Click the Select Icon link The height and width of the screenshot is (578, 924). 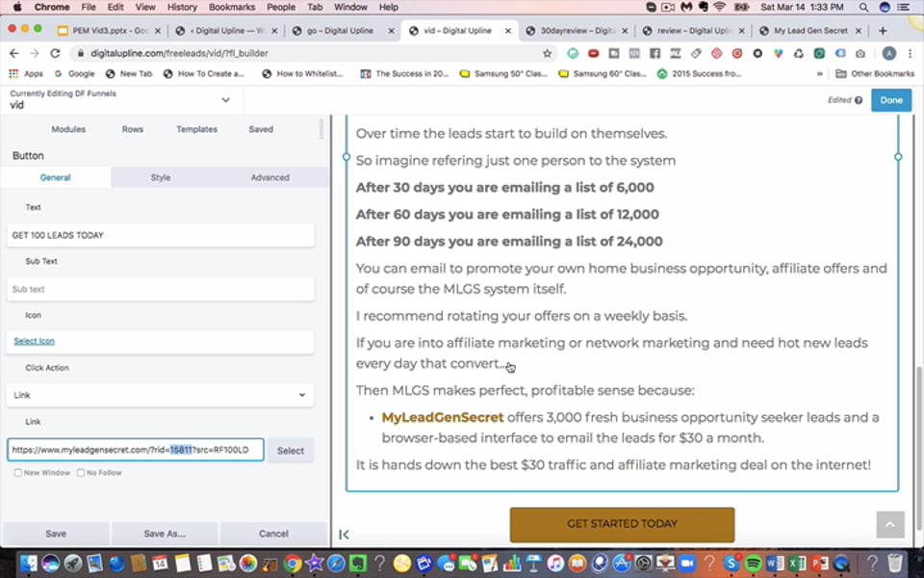[35, 341]
